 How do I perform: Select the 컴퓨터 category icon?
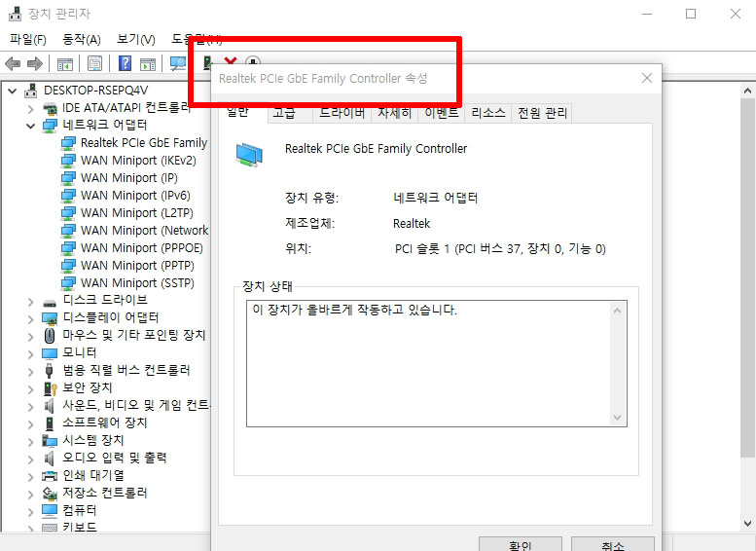(x=50, y=510)
